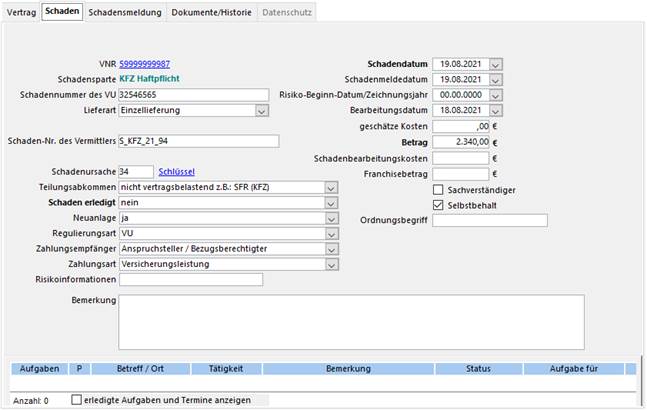Open the Schadenmeldedatum date dropdown
Viewport: 647px width, 410px height.
[496, 79]
